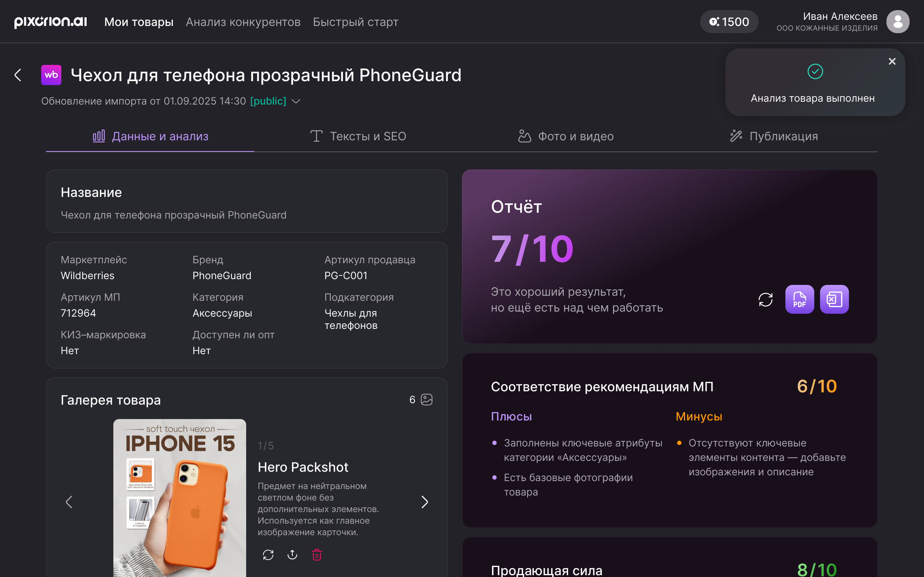Regenerate the Hero Packshot image
Screen dimensions: 924x577
pos(268,555)
